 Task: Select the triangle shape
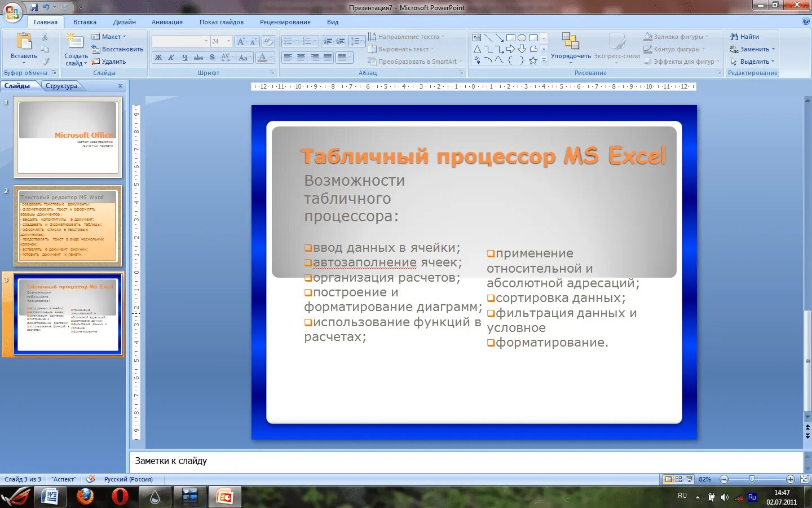pos(477,49)
